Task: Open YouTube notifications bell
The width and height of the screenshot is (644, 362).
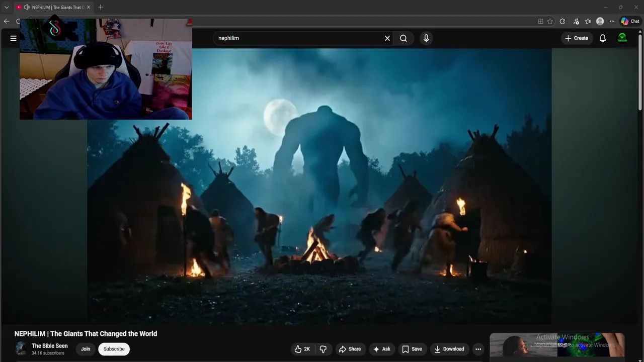Action: coord(603,38)
